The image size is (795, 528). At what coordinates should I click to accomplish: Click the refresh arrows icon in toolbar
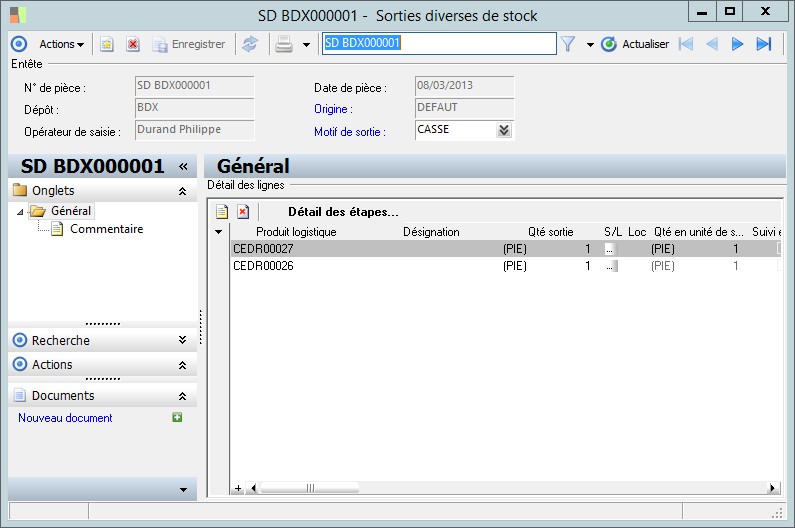[x=249, y=45]
